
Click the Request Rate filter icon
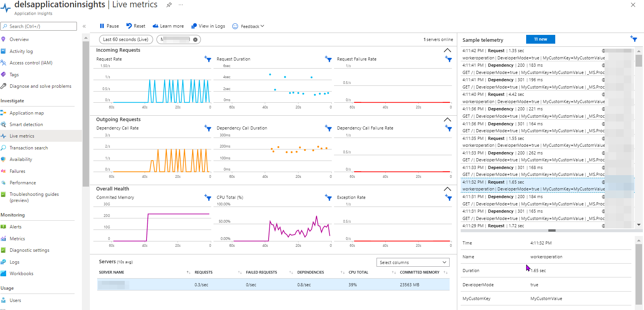click(x=208, y=59)
